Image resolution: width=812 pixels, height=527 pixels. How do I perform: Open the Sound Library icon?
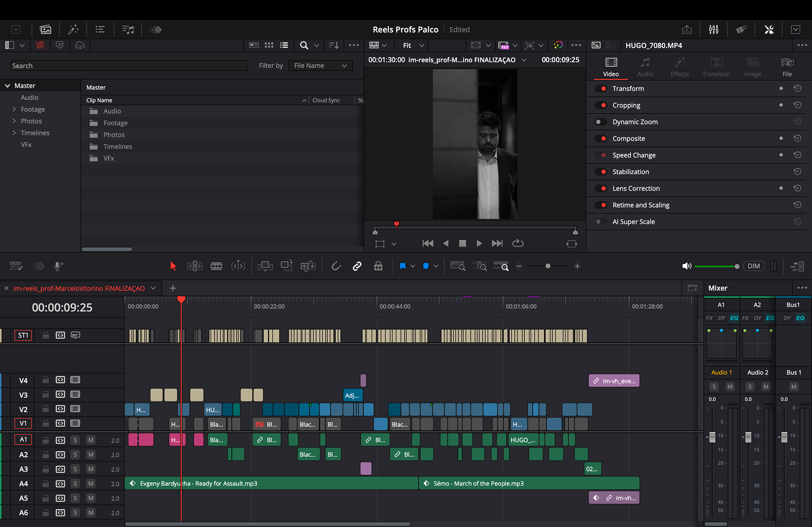[x=128, y=30]
